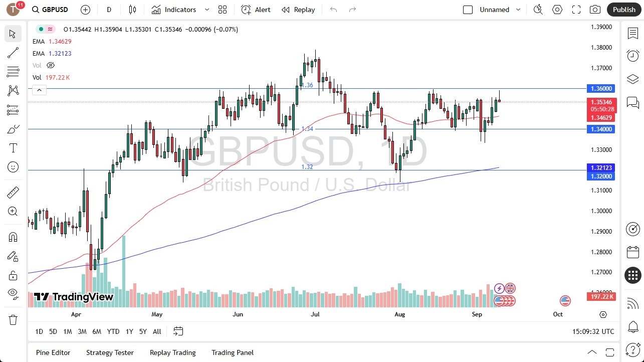Open the XABCD Pattern tool
This screenshot has height=362, width=644.
tap(13, 91)
